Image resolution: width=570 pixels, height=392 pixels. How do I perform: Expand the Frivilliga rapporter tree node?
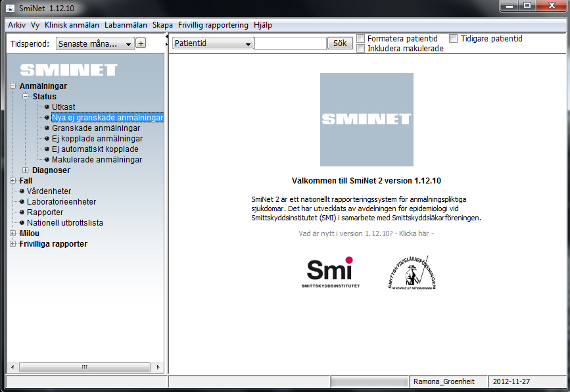coord(13,244)
